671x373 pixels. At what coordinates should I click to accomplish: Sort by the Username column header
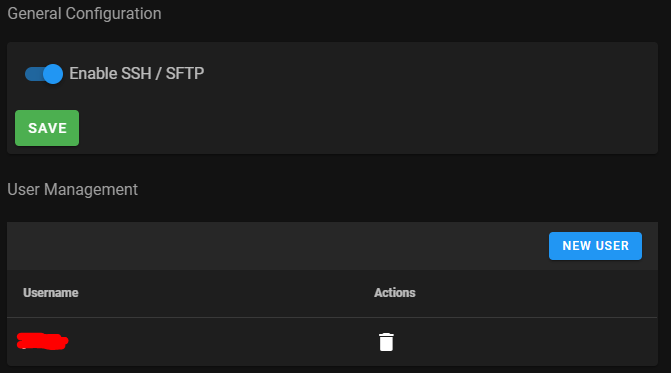(50, 293)
